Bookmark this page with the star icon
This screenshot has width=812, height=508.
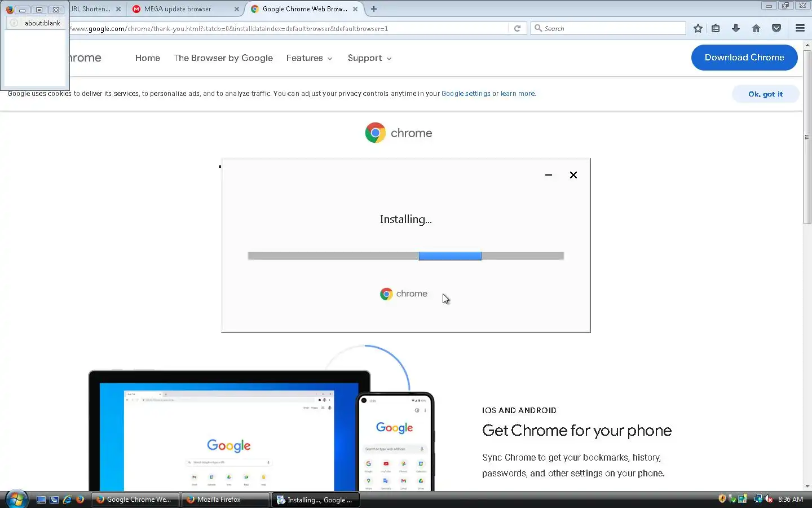click(x=698, y=28)
